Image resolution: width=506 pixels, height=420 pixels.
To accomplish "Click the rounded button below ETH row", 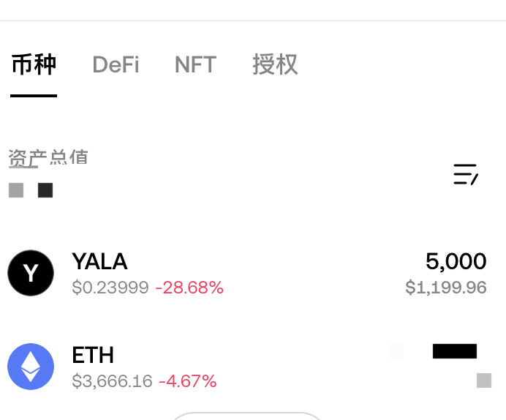I will click(247, 416).
